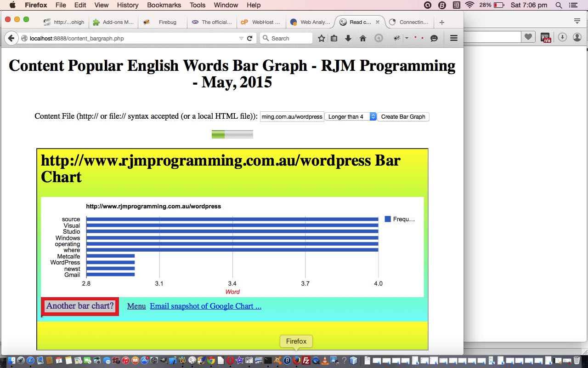Click the 'Gmail' bar in the chart
588x368 pixels.
tap(111, 275)
